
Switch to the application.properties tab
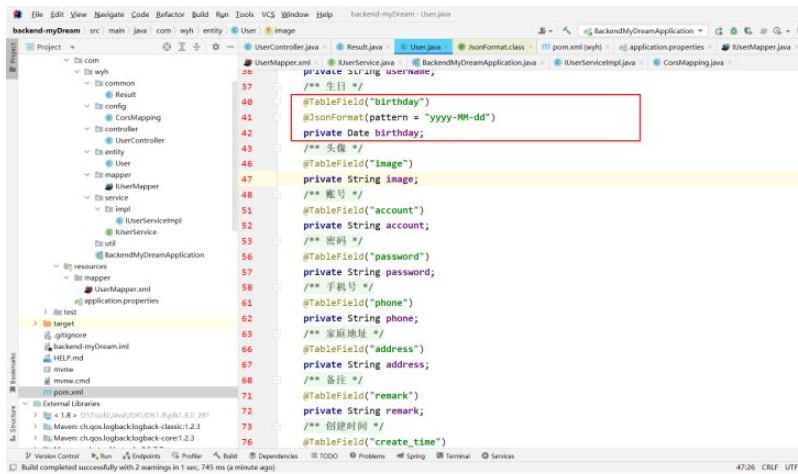666,47
